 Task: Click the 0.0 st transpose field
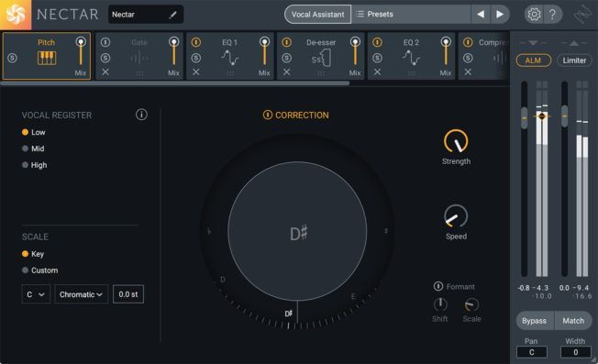pyautogui.click(x=128, y=294)
